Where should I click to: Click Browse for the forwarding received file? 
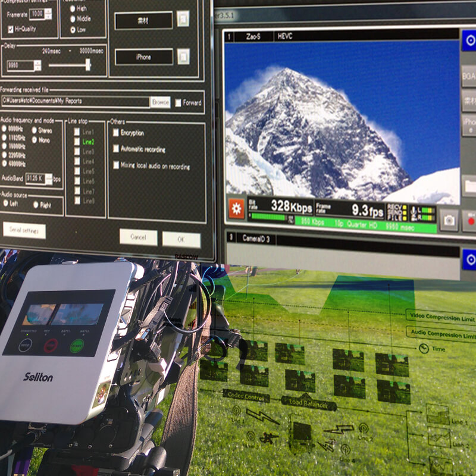[161, 102]
